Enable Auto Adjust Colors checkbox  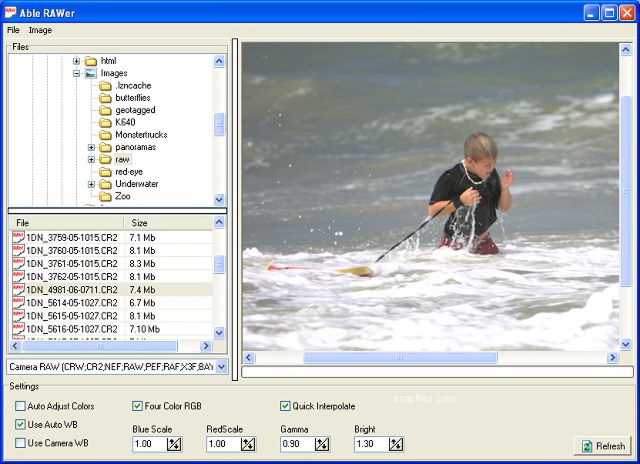click(20, 406)
